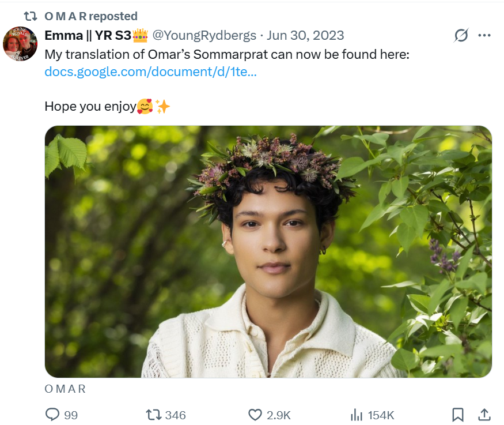504x425 pixels.
Task: Open the three-dot More options menu
Action: tap(484, 35)
